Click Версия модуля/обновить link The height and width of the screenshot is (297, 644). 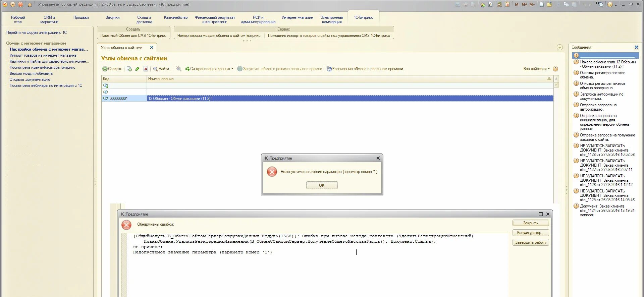tap(31, 73)
